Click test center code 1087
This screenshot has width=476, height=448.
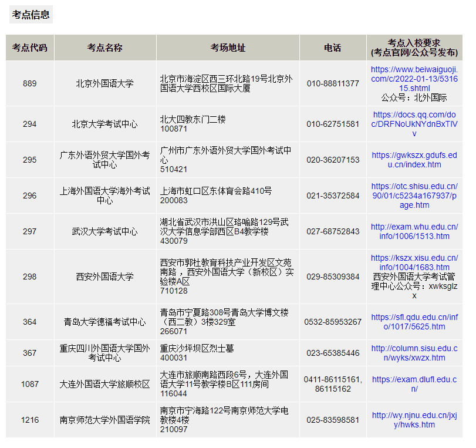29,384
